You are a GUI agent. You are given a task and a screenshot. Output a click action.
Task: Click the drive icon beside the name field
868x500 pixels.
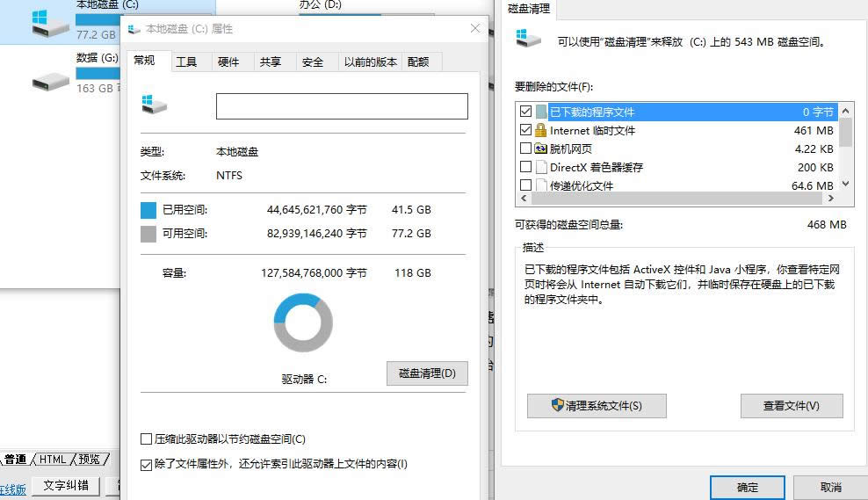coord(154,105)
